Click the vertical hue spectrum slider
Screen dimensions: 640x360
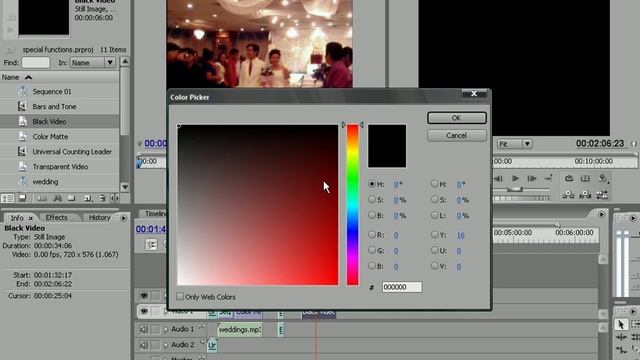point(353,205)
